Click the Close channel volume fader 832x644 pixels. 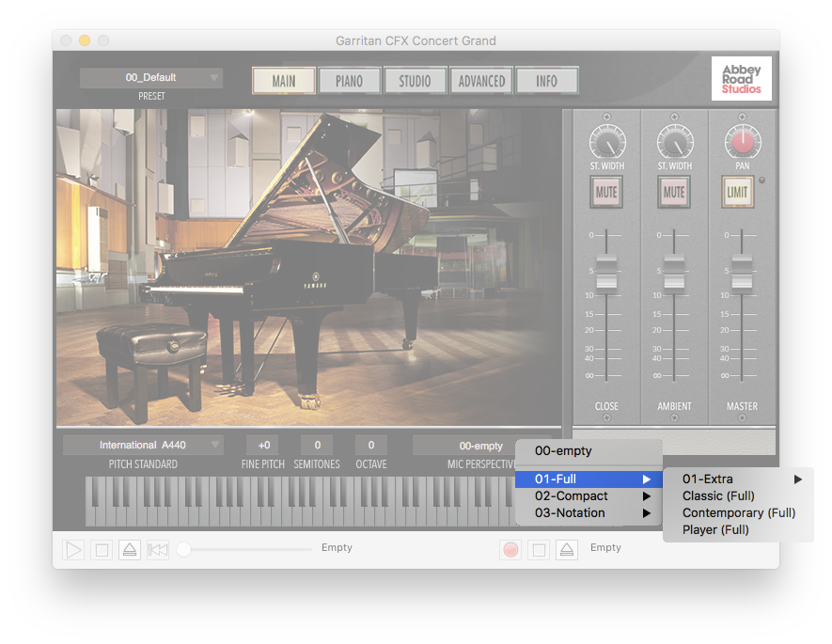coord(606,274)
